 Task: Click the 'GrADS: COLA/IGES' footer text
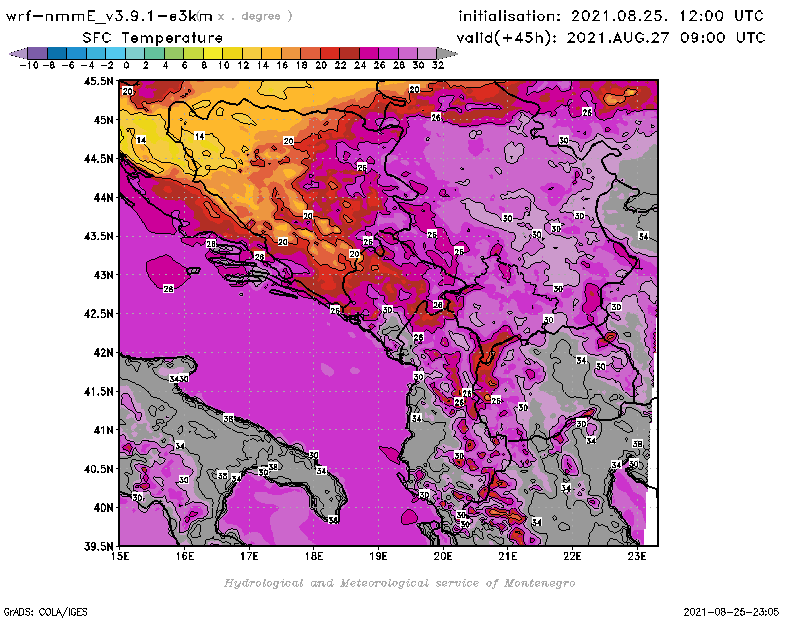click(x=45, y=612)
